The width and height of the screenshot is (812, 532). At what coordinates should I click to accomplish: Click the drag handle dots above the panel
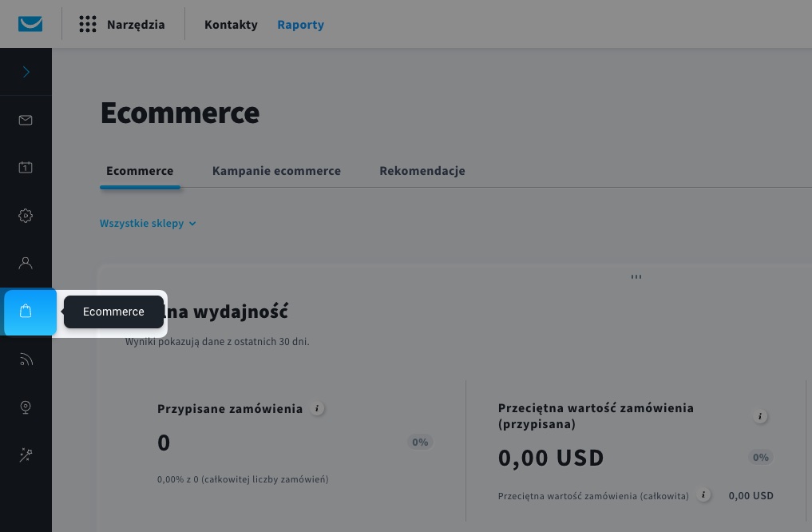(x=636, y=277)
